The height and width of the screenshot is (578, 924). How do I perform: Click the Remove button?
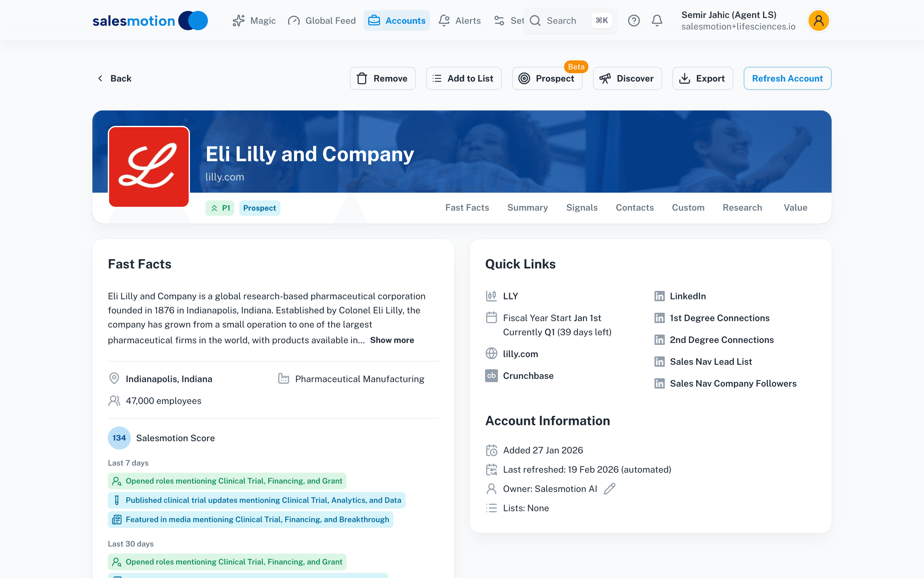[382, 78]
